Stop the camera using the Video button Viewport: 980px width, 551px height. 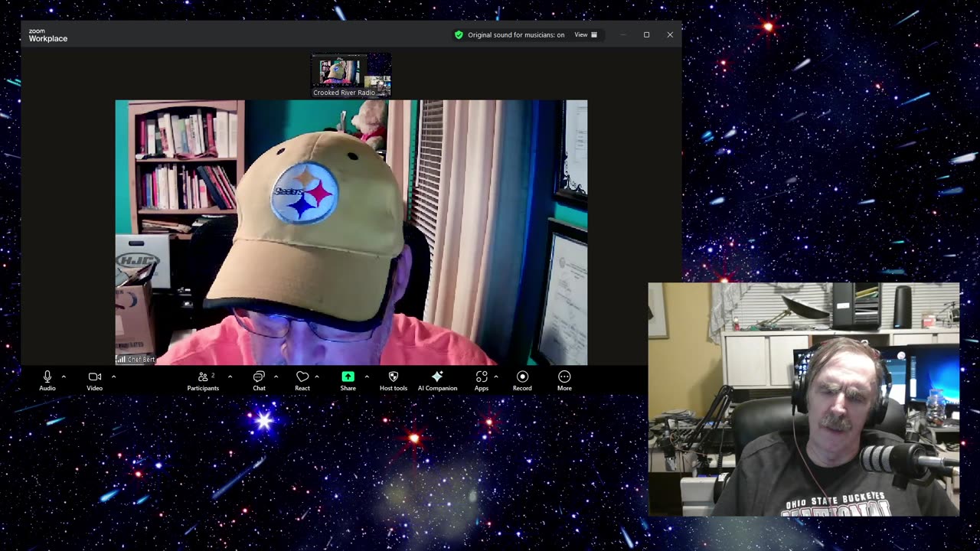[x=94, y=380]
